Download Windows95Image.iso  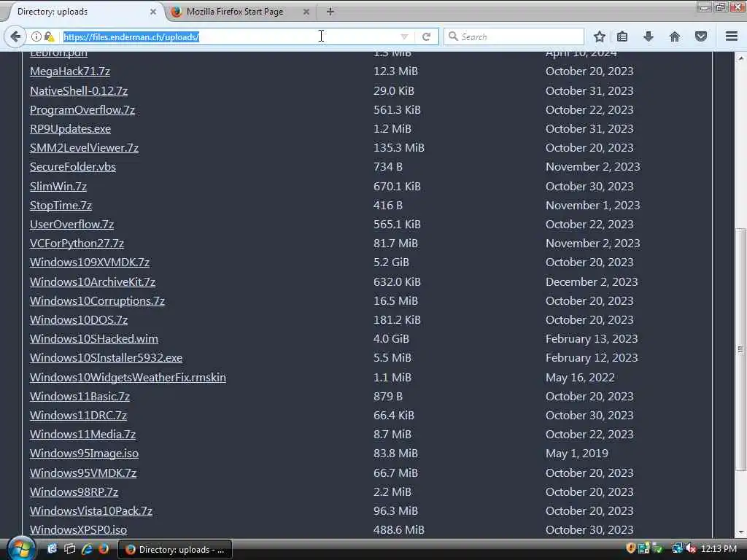tap(85, 454)
